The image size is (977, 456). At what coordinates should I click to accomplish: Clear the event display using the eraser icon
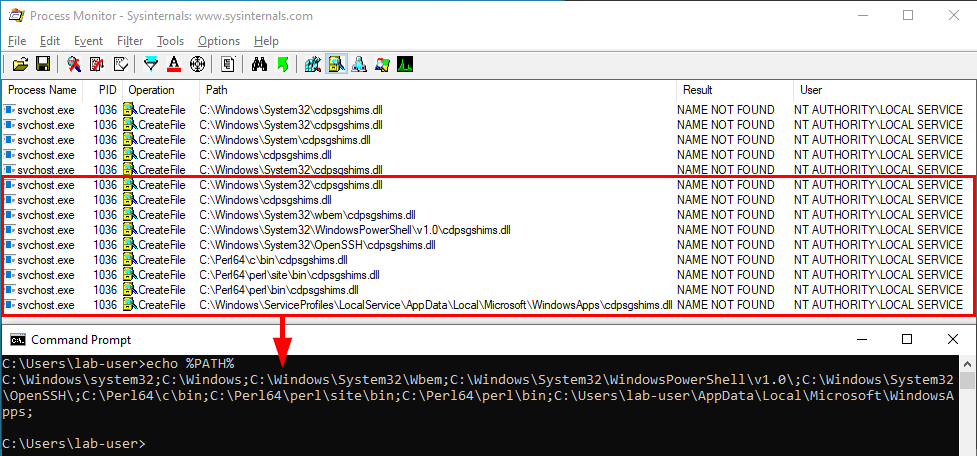point(120,64)
